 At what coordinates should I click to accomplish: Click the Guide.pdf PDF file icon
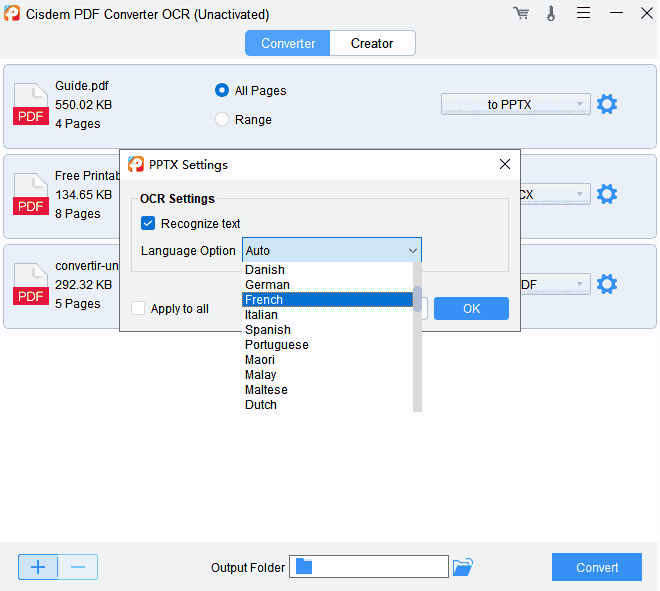click(31, 104)
